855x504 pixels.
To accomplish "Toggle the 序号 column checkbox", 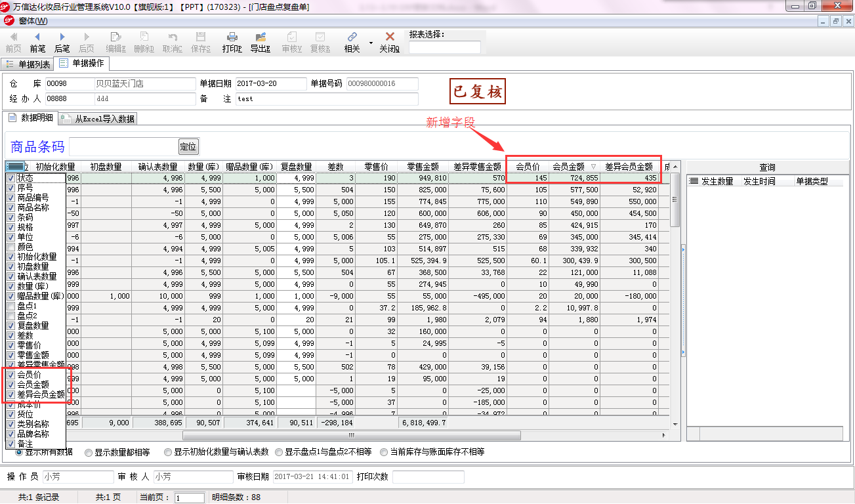I will point(10,188).
